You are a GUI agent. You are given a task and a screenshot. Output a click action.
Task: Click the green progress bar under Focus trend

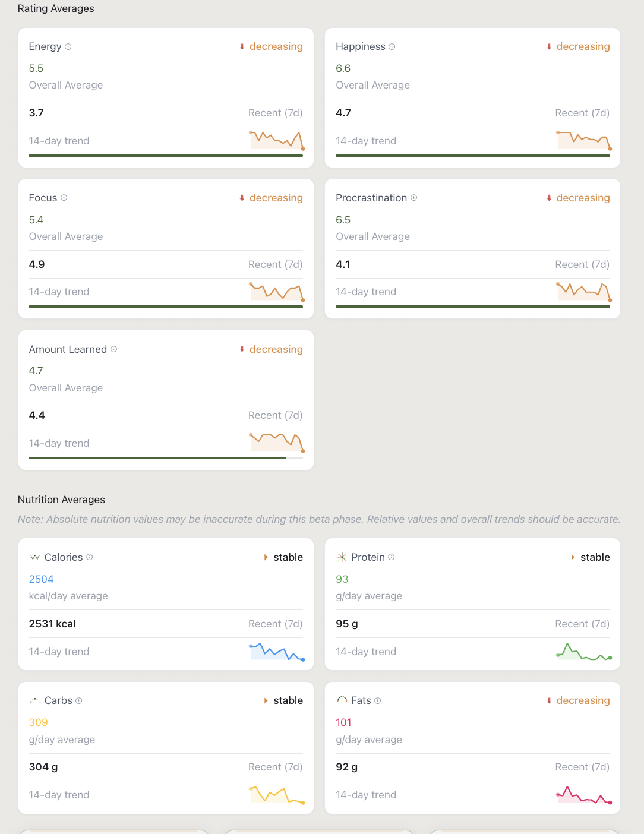166,307
